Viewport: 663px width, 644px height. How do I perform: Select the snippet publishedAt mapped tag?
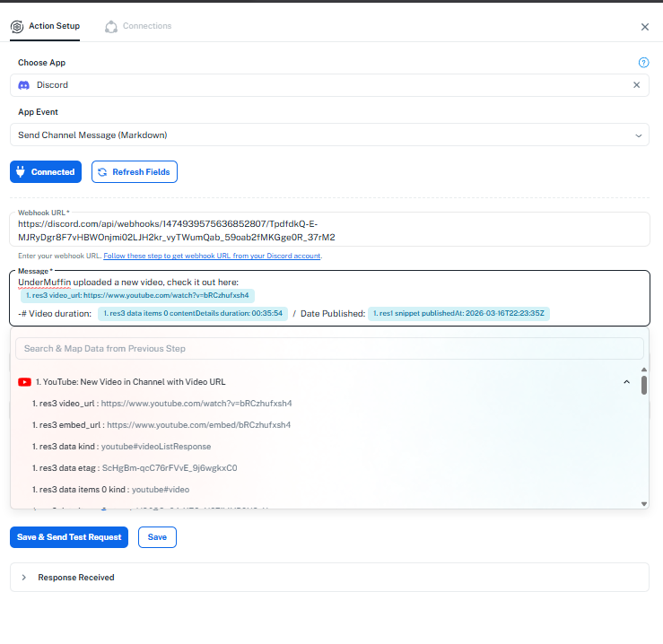coord(458,314)
